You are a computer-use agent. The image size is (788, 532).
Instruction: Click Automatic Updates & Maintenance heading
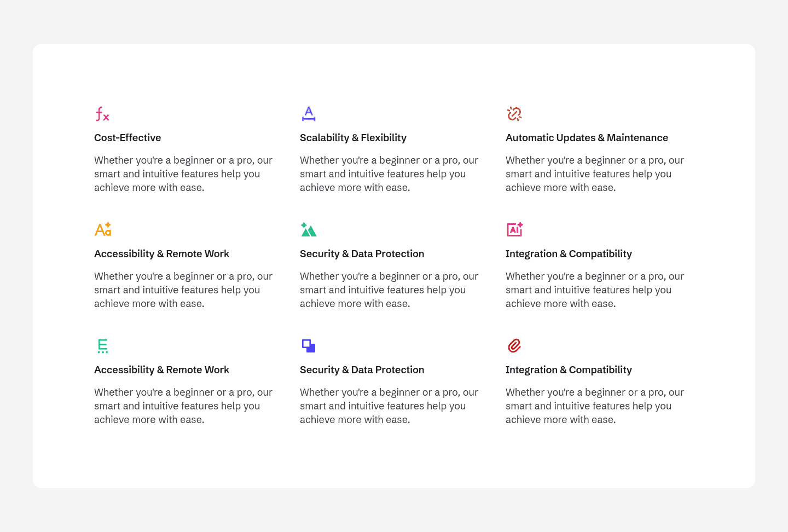point(587,138)
